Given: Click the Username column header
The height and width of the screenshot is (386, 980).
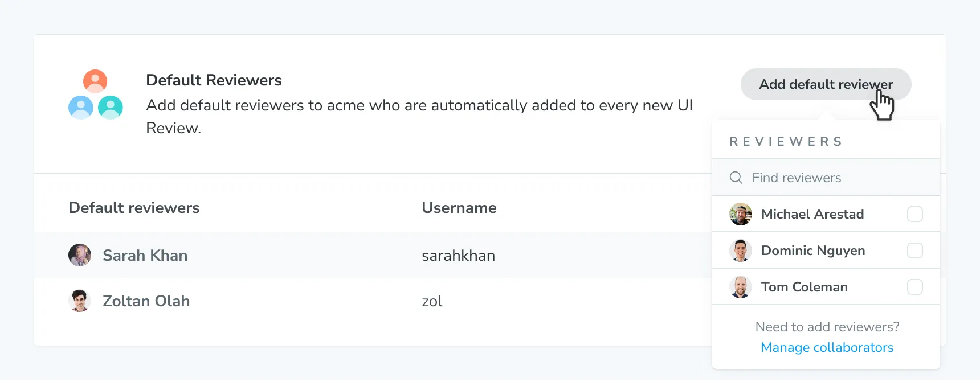Looking at the screenshot, I should (459, 207).
